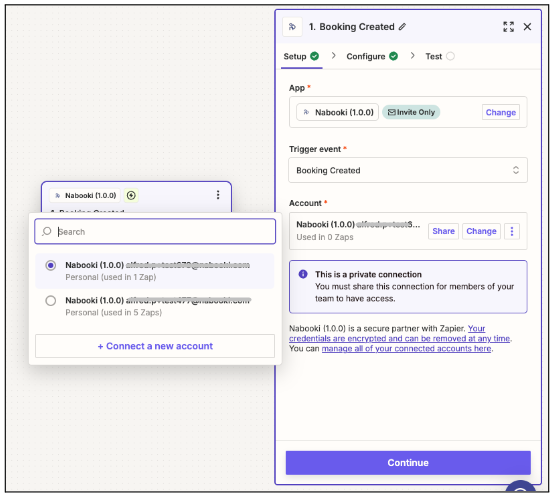Click Share for the connected account
Image resolution: width=553 pixels, height=497 pixels.
point(443,231)
